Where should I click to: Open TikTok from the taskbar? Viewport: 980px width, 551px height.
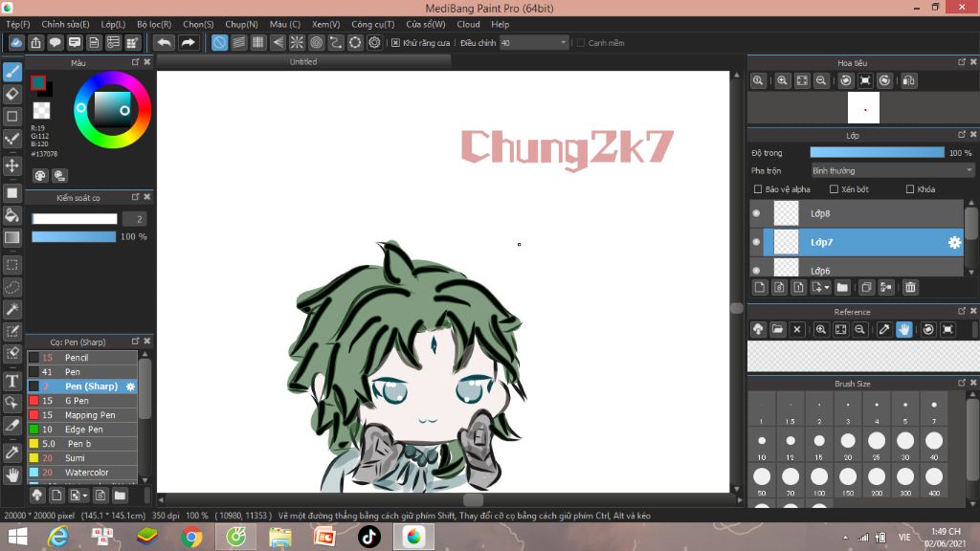coord(368,537)
